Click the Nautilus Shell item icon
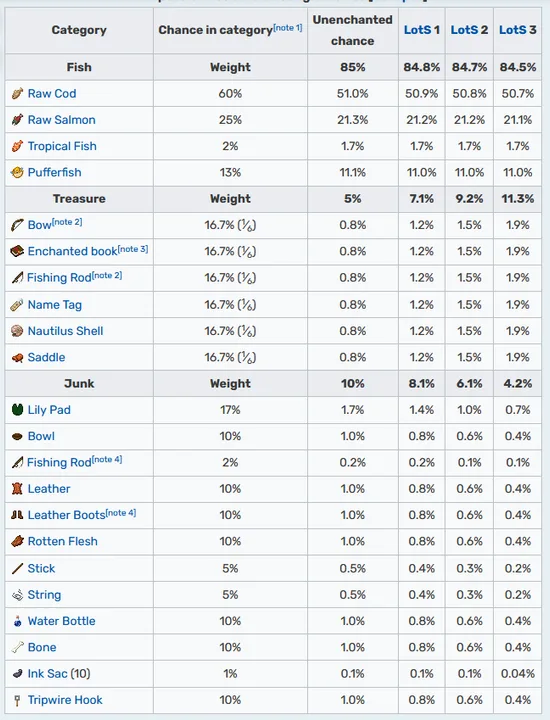Screen dimensions: 550x720 [x=17, y=331]
